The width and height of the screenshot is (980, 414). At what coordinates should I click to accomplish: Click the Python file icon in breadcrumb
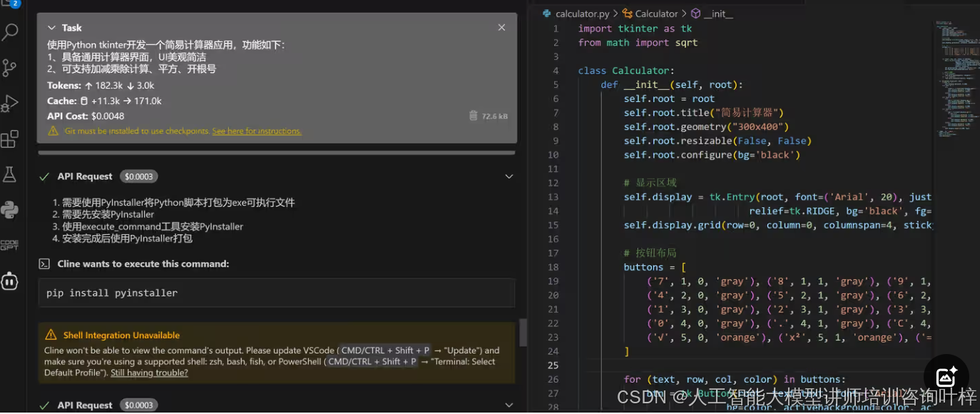click(547, 14)
